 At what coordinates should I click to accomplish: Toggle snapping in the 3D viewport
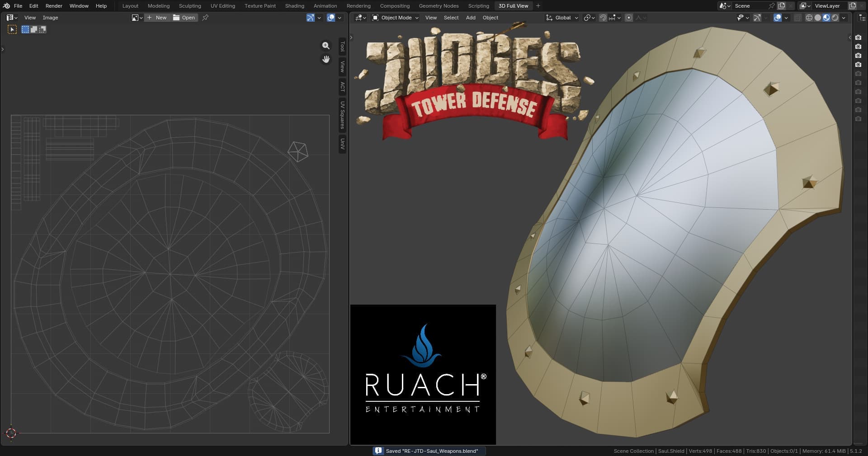click(603, 18)
